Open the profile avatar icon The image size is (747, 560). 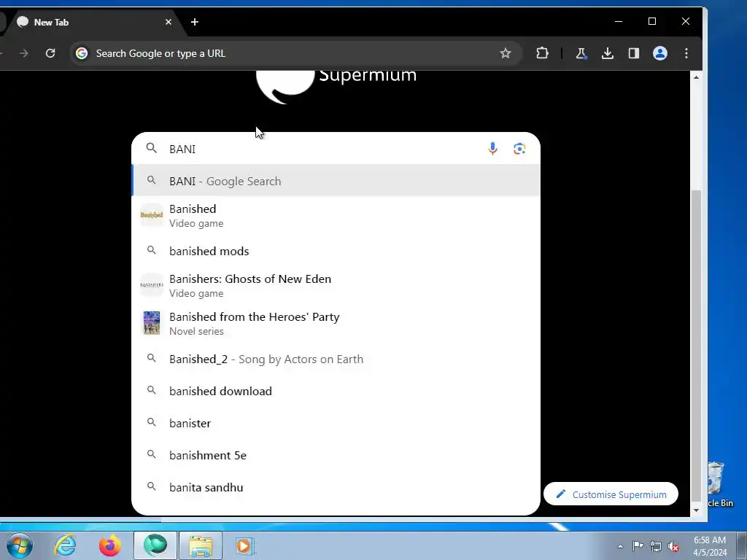pyautogui.click(x=659, y=53)
